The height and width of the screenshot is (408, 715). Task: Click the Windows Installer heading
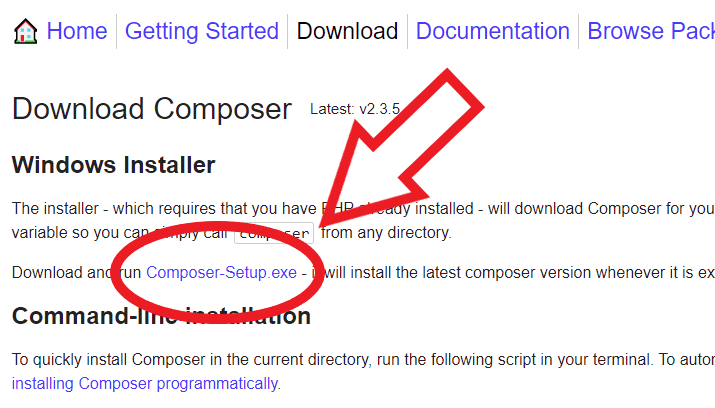(x=113, y=164)
